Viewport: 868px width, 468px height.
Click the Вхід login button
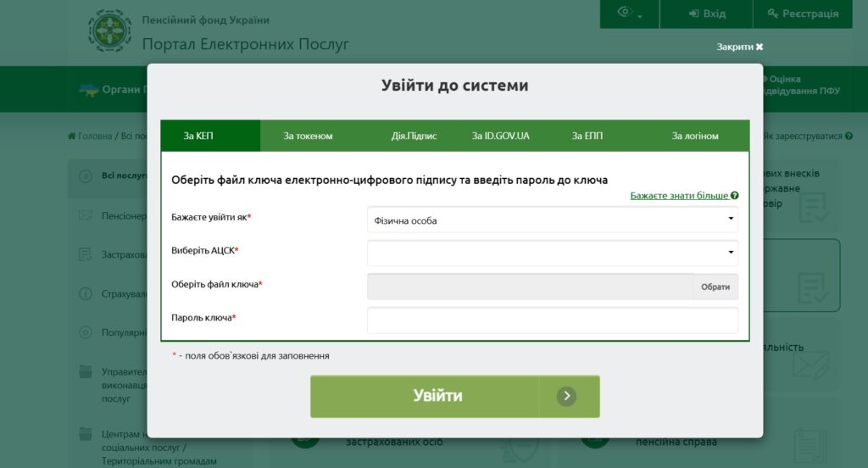pos(706,14)
